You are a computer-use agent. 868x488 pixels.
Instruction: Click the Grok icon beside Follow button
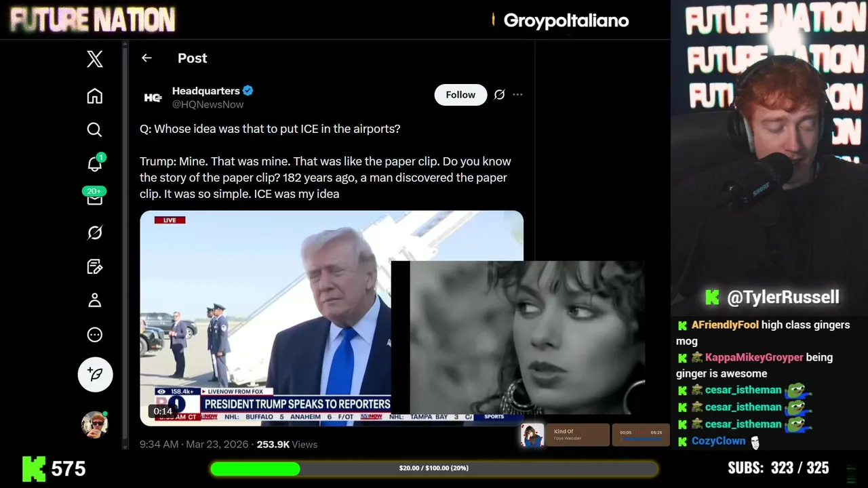pos(499,95)
